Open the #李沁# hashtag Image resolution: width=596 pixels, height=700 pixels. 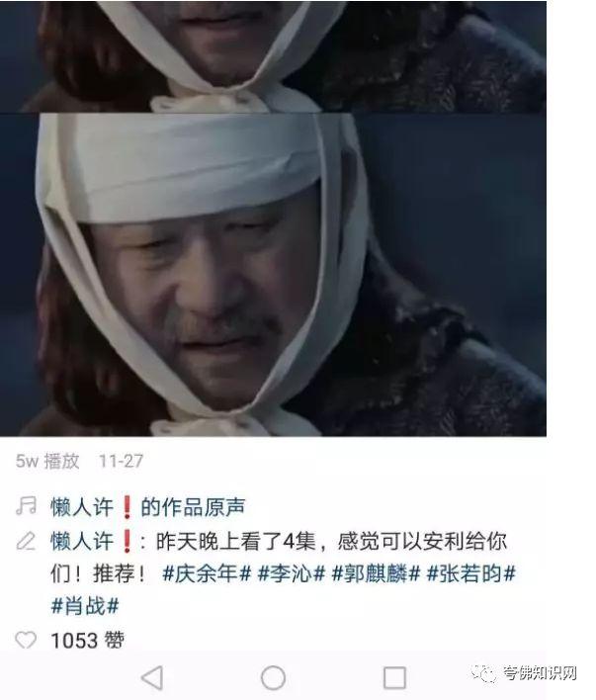(x=291, y=573)
